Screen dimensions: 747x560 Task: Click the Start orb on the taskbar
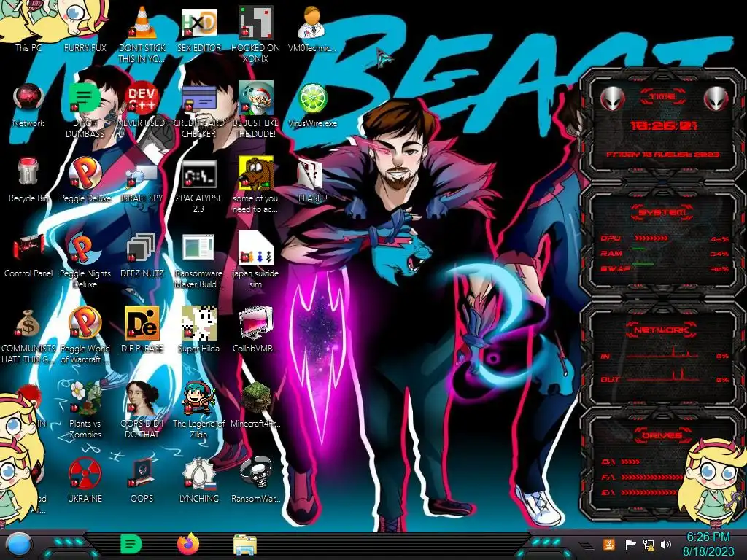(18, 545)
